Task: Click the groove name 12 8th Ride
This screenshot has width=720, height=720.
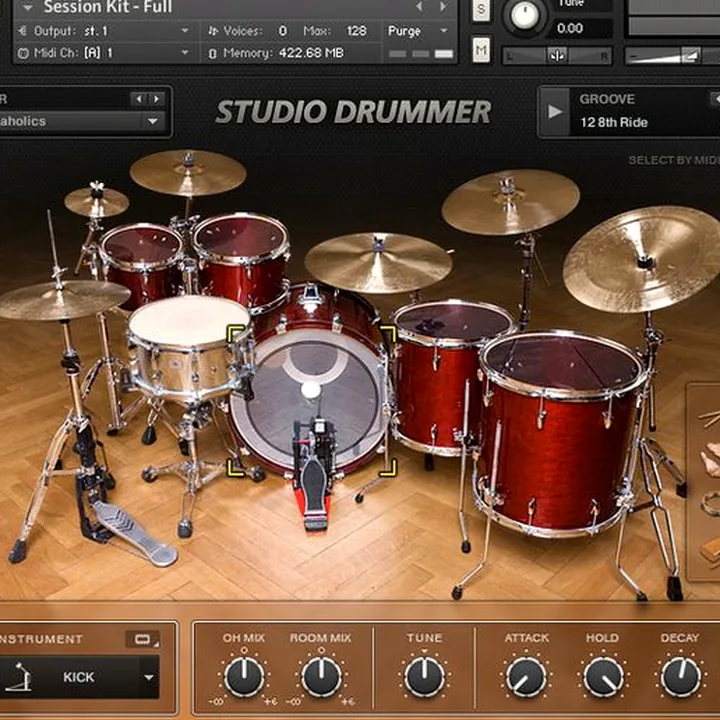Action: click(614, 123)
